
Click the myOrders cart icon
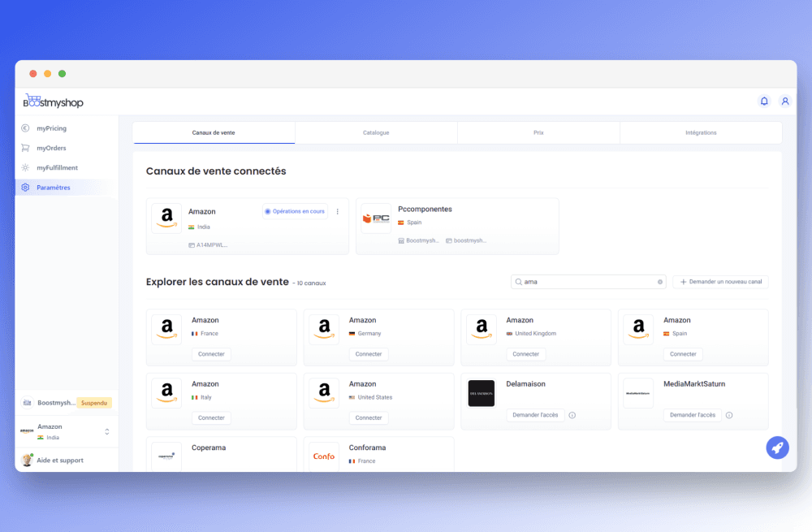click(25, 148)
